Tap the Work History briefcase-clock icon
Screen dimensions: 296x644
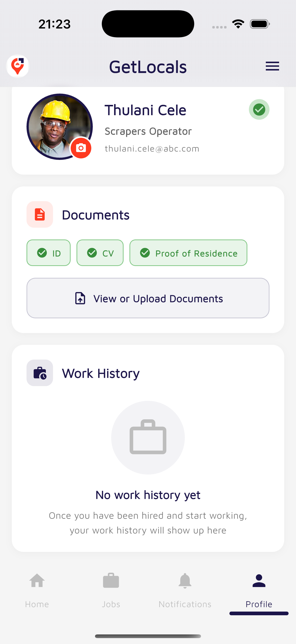pyautogui.click(x=40, y=373)
